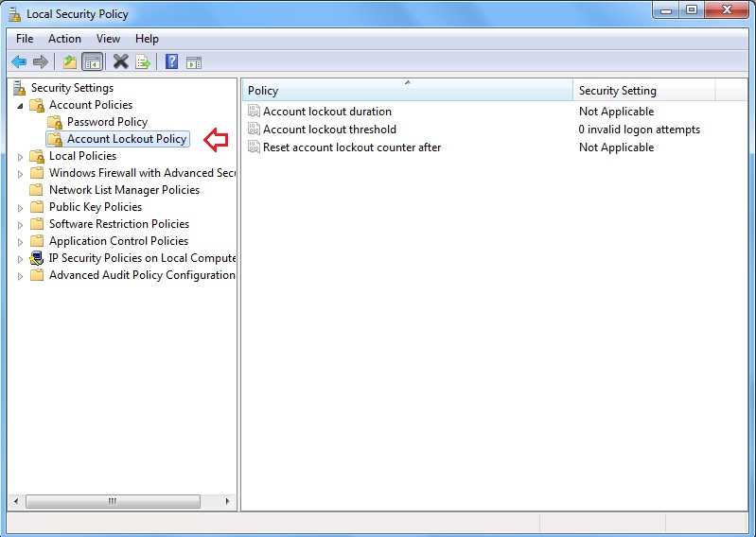Select Account lockout threshold policy
The image size is (756, 537).
329,130
